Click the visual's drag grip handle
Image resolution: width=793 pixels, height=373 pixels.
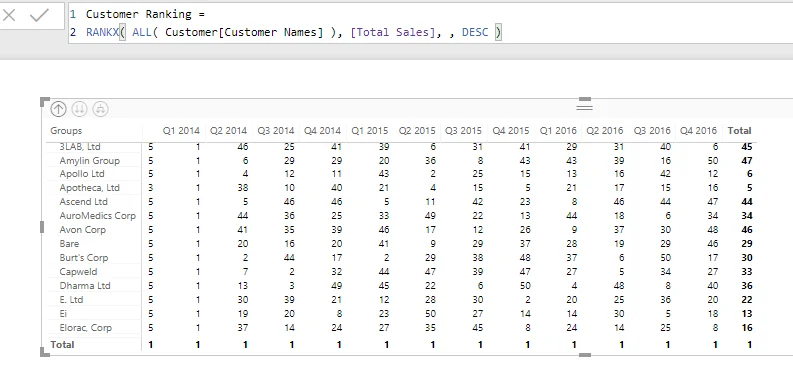(x=584, y=107)
